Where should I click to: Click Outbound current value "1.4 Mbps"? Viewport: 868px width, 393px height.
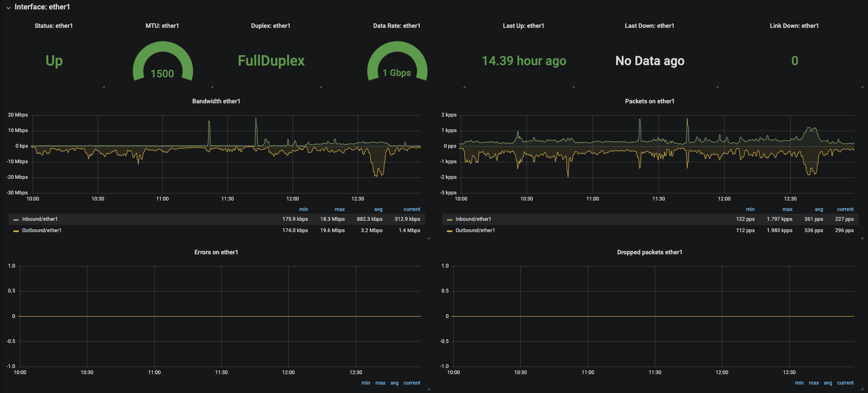pos(409,230)
